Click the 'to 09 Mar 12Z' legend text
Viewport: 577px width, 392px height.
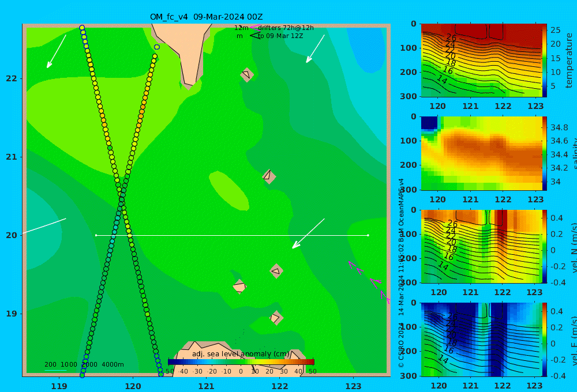280,36
